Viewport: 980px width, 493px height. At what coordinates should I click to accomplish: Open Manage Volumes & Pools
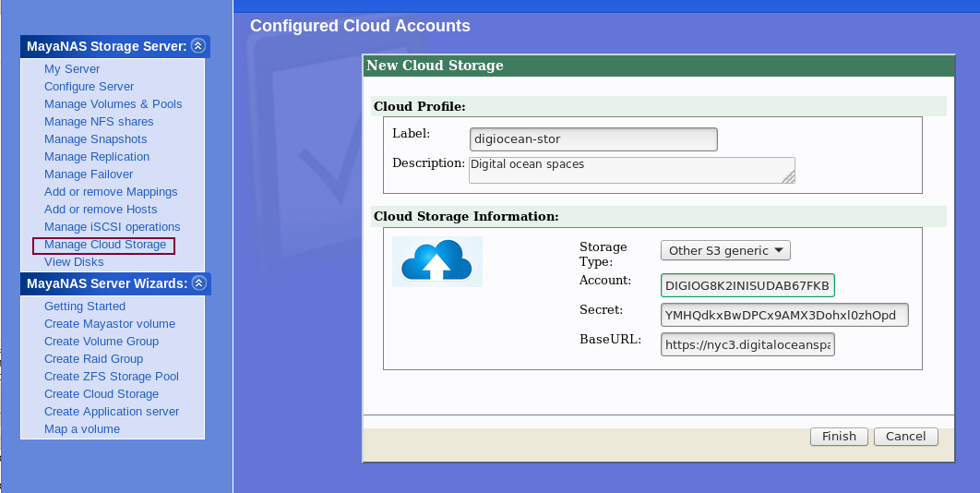pyautogui.click(x=114, y=104)
